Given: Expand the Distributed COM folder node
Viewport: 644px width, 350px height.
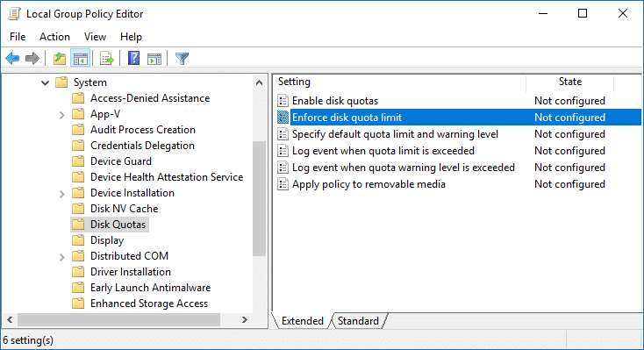Looking at the screenshot, I should (x=61, y=257).
